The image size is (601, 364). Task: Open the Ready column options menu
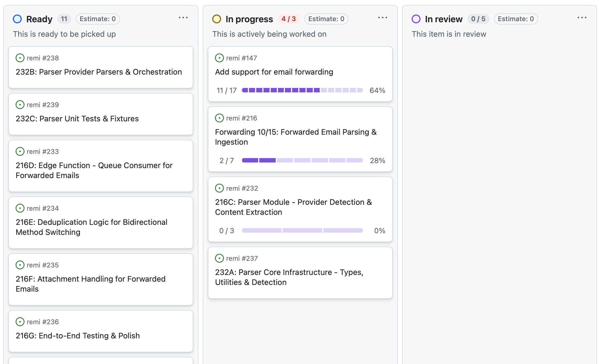[183, 18]
